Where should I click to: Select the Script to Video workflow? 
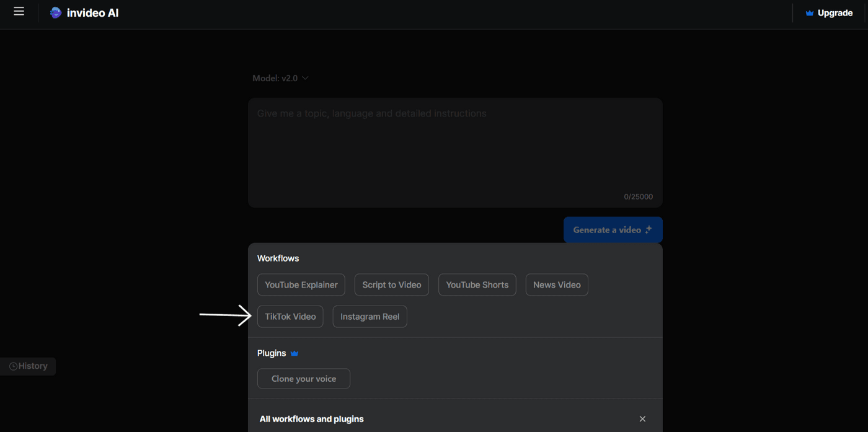(x=391, y=284)
